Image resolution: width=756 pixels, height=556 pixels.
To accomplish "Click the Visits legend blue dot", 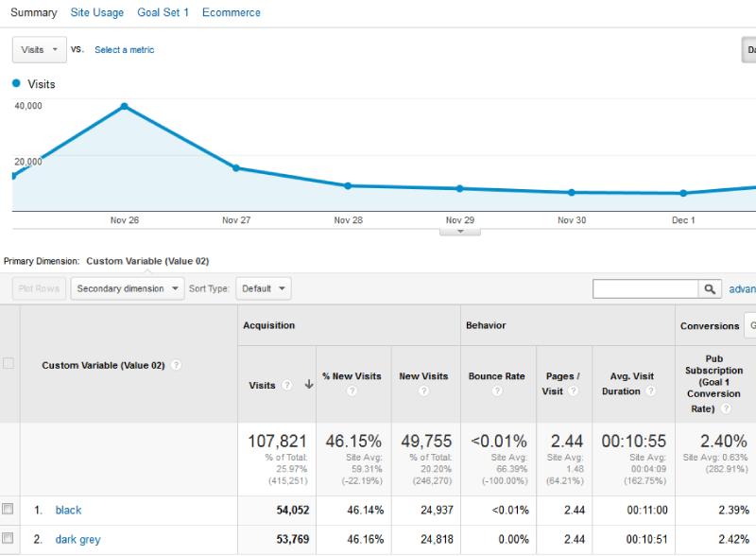I will pyautogui.click(x=16, y=83).
